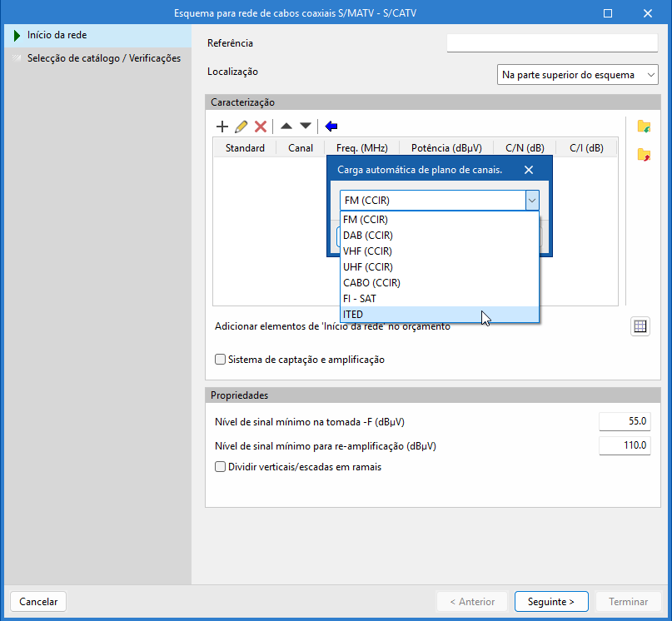Pick CABO (CCIR) from list
672x621 pixels.
tap(440, 283)
